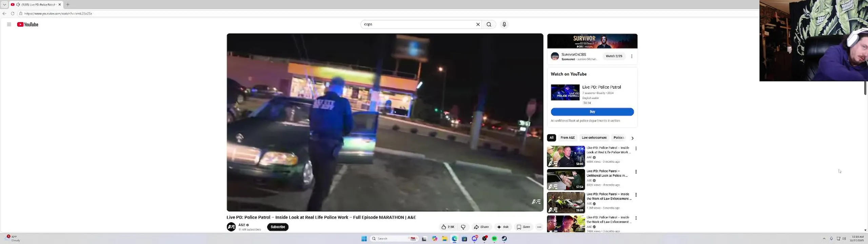Open Microsoft Store from the taskbar
868x244 pixels.
coord(465,239)
